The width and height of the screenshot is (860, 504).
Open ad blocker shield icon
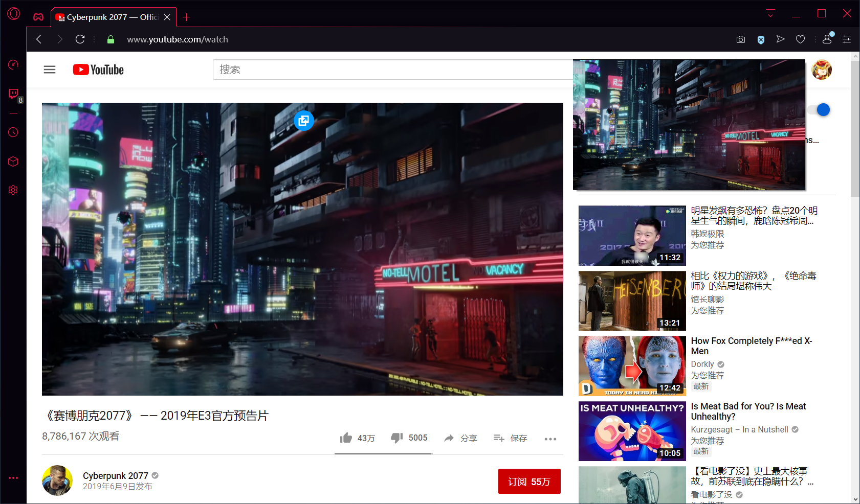point(761,39)
